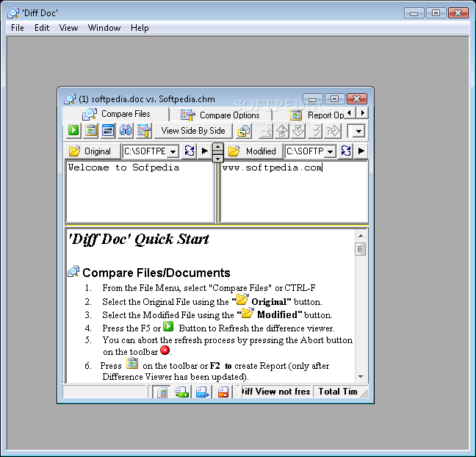
Task: Click the Create Report toolbar icon
Action: (x=91, y=131)
